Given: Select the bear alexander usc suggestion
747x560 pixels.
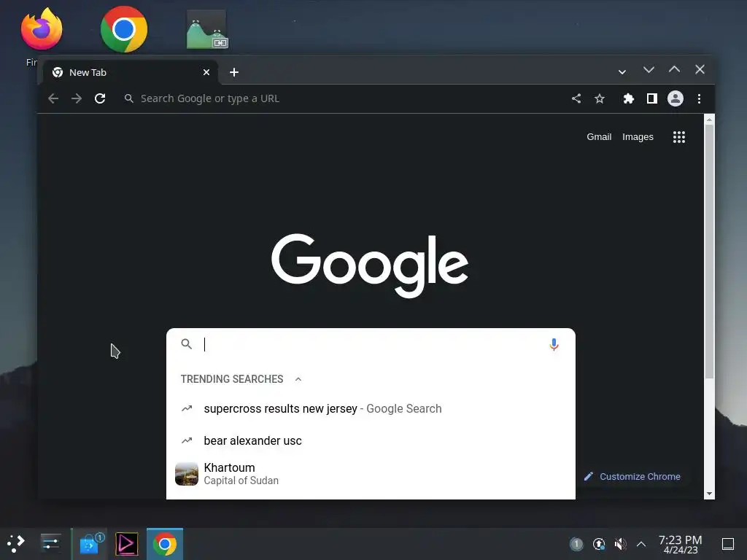Looking at the screenshot, I should coord(371,441).
